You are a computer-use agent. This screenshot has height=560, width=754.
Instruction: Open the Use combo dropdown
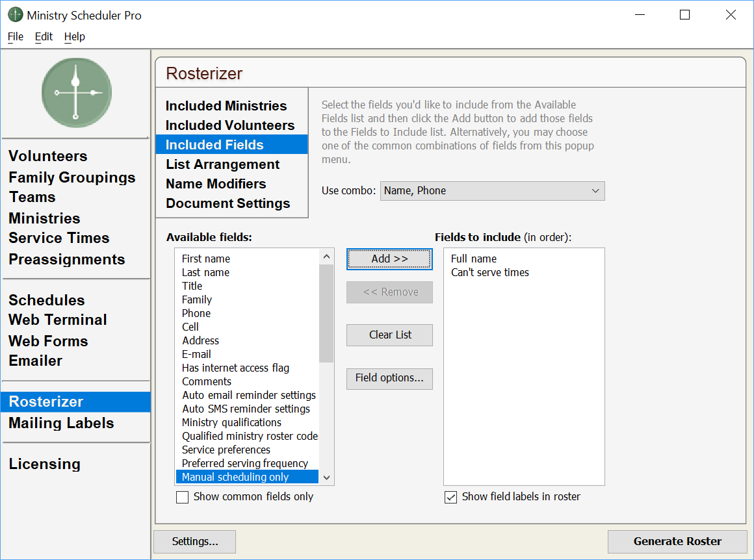click(492, 191)
